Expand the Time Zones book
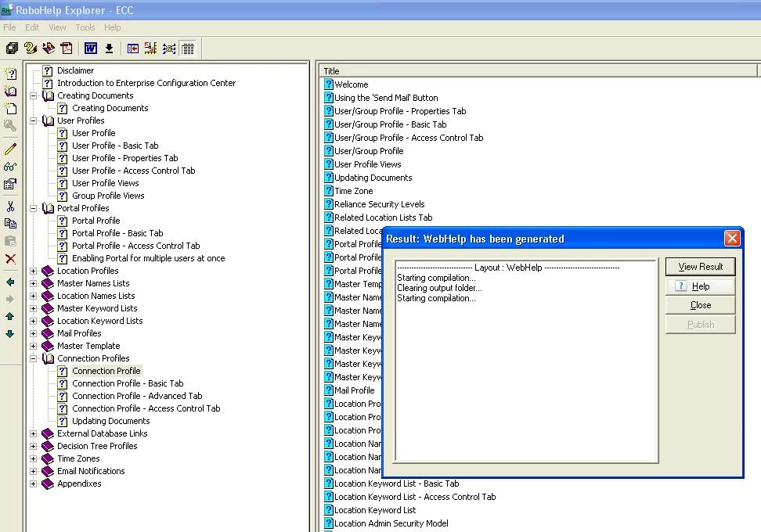Image resolution: width=761 pixels, height=532 pixels. point(34,458)
